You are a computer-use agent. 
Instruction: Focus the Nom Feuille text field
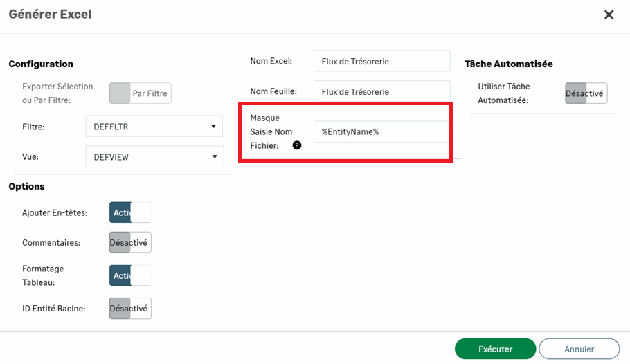click(381, 91)
